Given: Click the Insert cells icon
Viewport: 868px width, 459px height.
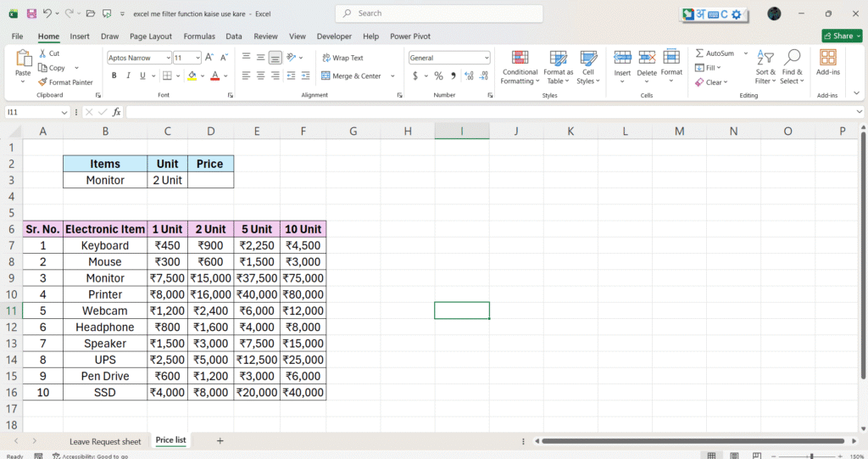Looking at the screenshot, I should point(622,57).
